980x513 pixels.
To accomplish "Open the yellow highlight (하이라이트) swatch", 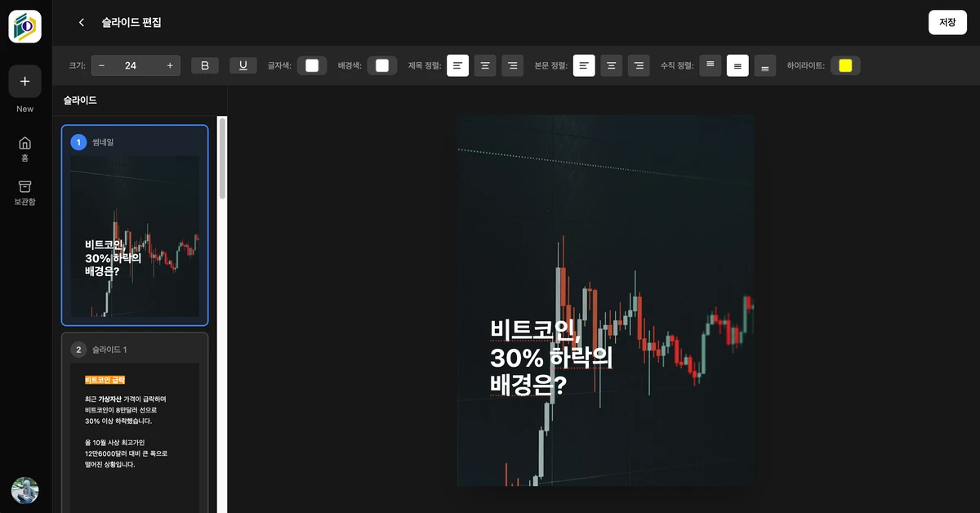I will (845, 65).
